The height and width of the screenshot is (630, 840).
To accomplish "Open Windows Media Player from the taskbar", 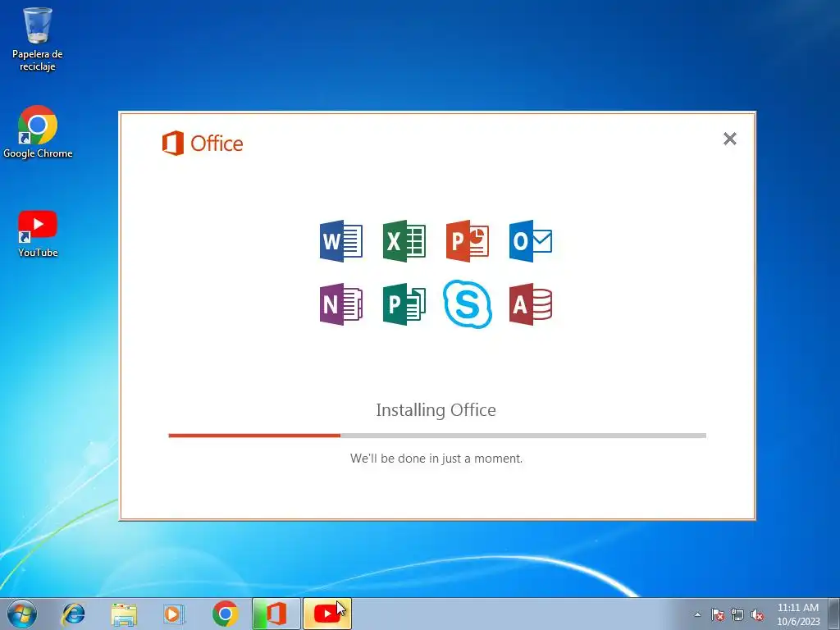I will (x=174, y=614).
